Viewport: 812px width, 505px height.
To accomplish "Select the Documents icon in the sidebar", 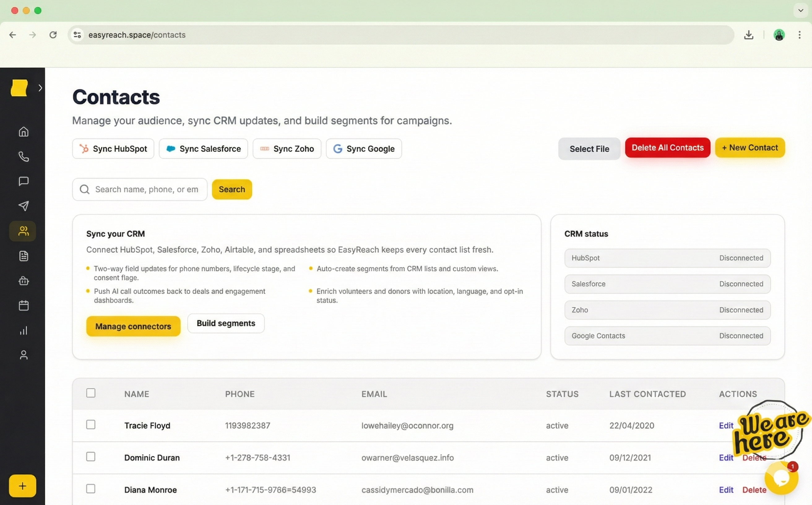I will (x=23, y=256).
